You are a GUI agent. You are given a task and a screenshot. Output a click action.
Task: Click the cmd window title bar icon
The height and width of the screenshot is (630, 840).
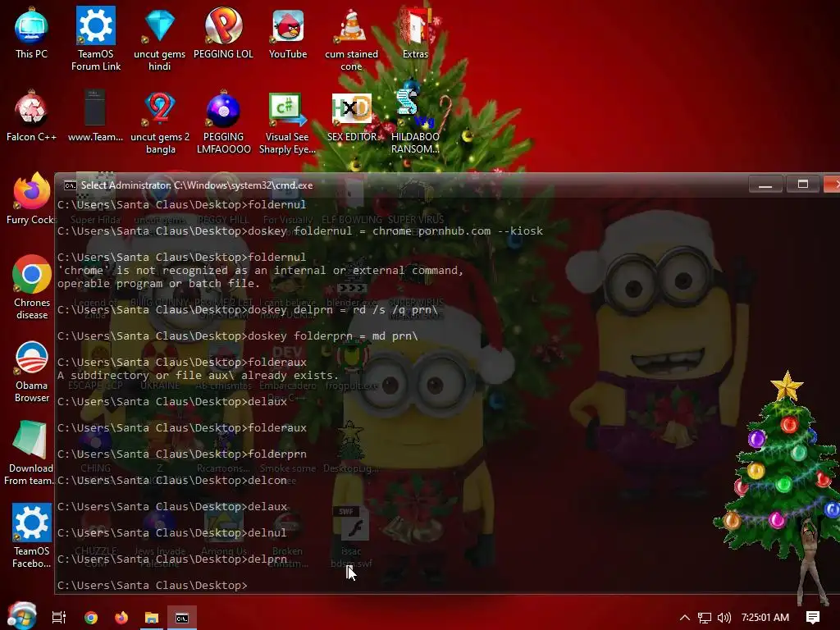tap(71, 185)
